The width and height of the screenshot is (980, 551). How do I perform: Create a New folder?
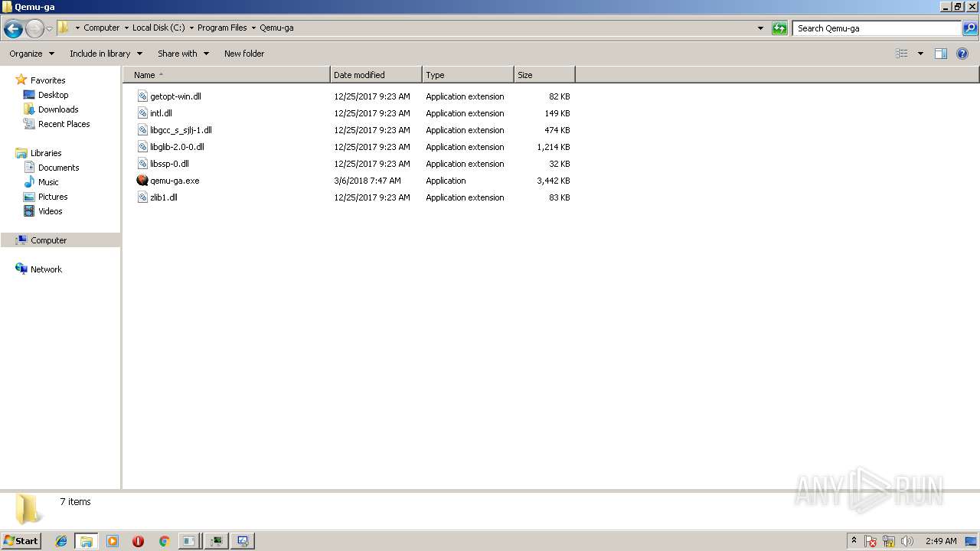point(244,54)
